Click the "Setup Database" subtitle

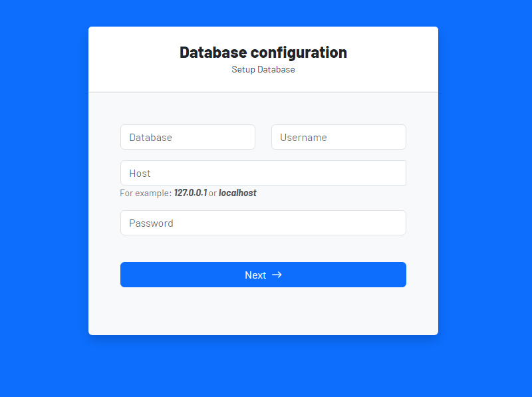(x=263, y=69)
